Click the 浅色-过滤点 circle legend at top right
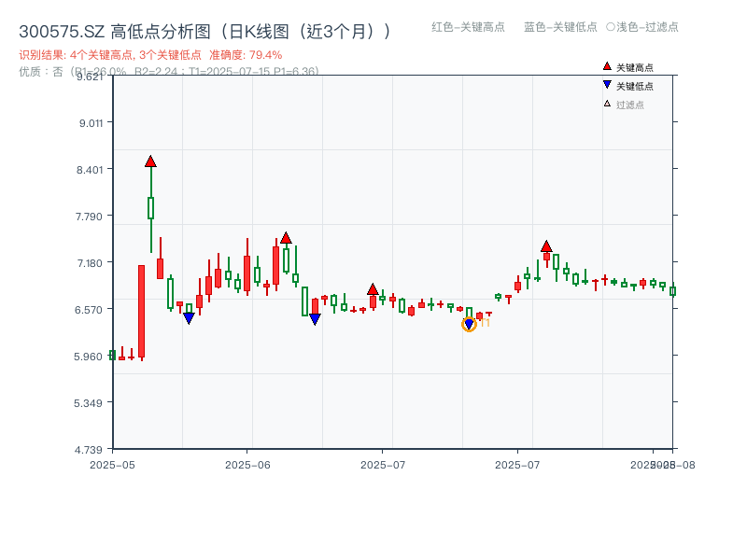Image resolution: width=747 pixels, height=560 pixels. click(641, 28)
